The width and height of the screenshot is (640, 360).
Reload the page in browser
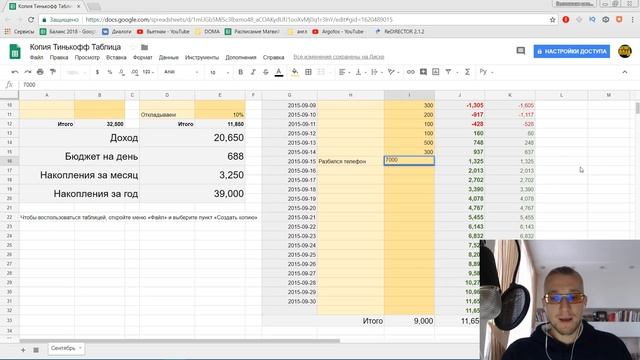point(31,20)
